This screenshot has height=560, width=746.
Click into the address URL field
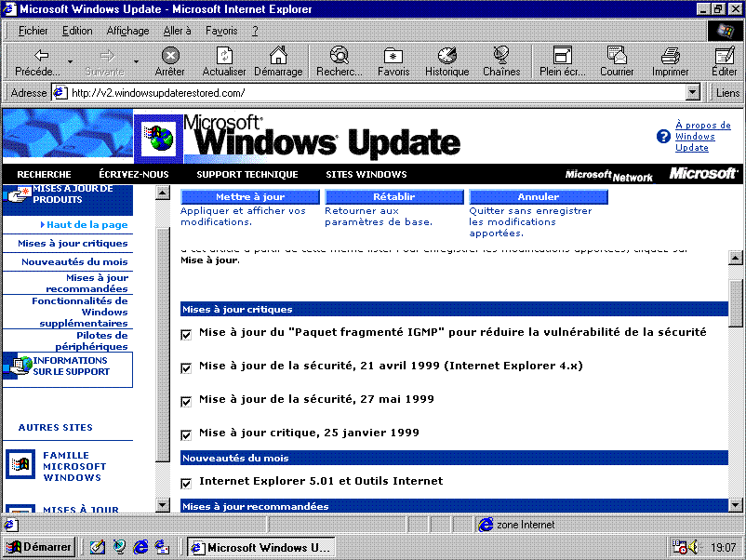[x=378, y=92]
